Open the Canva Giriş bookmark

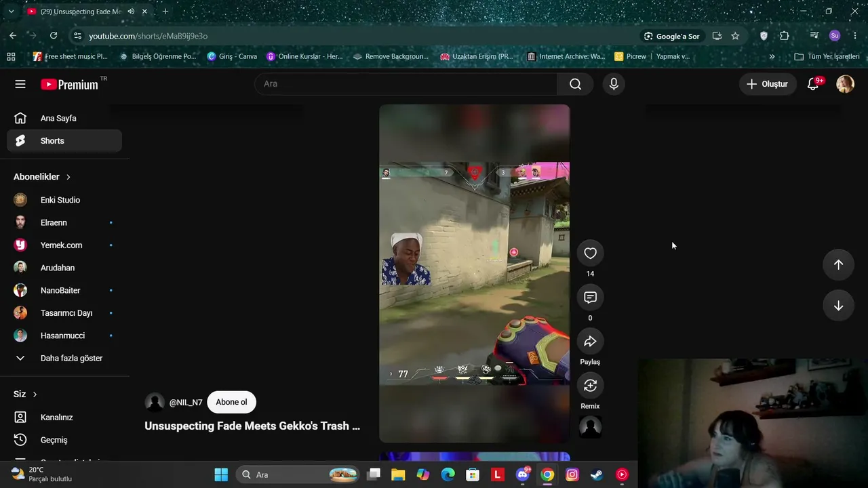coord(232,56)
